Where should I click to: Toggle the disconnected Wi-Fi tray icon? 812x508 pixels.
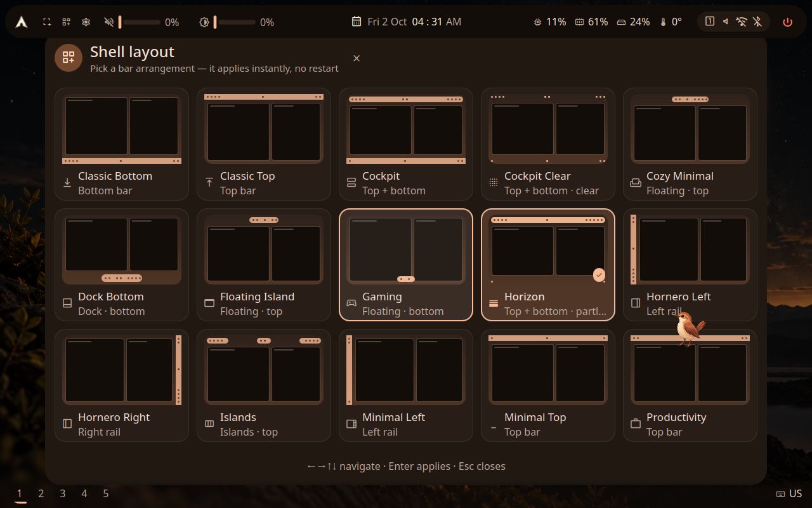[x=741, y=22]
